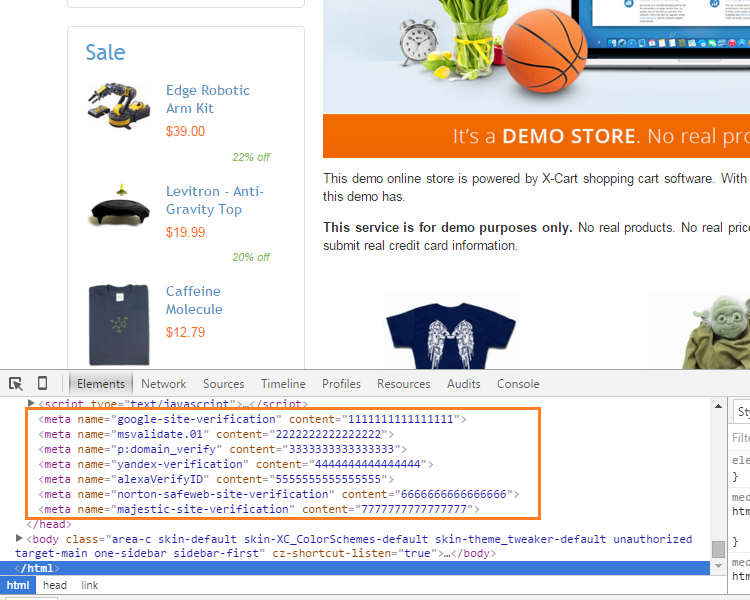Click the elements panel scrollbar thumb

coord(718,549)
